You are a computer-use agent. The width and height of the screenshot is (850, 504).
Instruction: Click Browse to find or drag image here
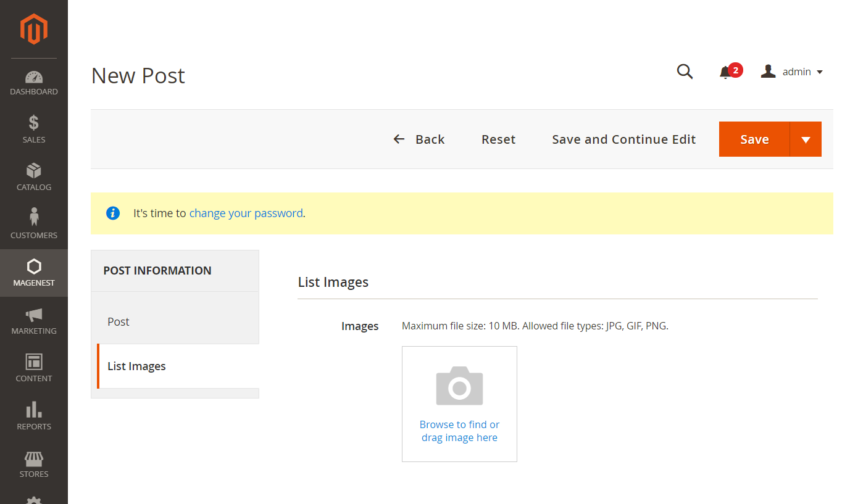tap(459, 431)
